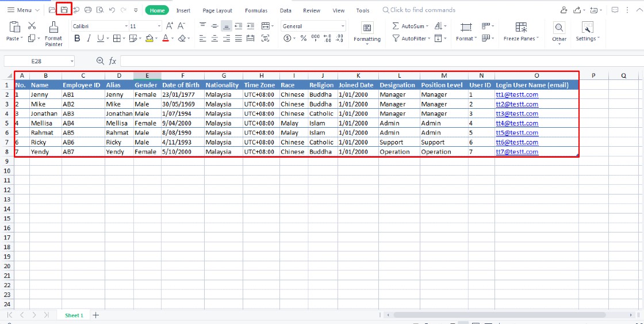Click the share user icon at top right
The width and height of the screenshot is (644, 324).
[x=564, y=10]
